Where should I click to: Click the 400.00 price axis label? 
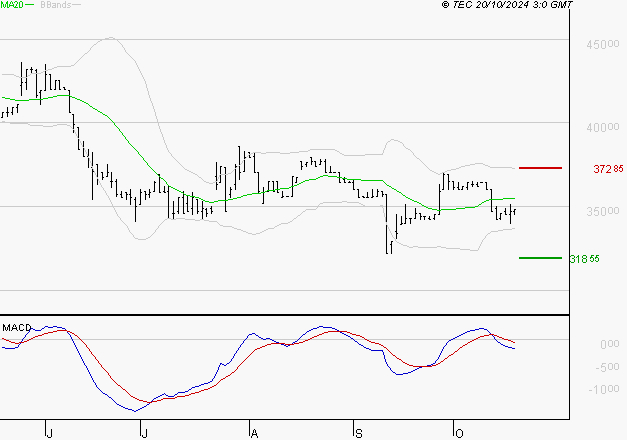click(603, 128)
